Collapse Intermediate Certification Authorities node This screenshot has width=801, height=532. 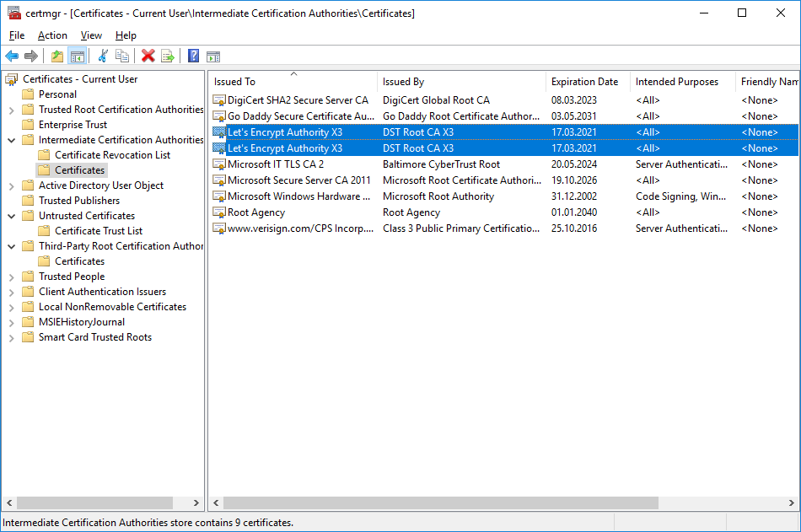click(x=12, y=140)
